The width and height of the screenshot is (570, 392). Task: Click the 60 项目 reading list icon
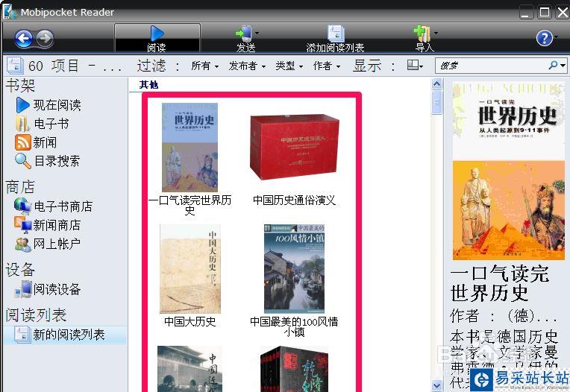coord(15,66)
